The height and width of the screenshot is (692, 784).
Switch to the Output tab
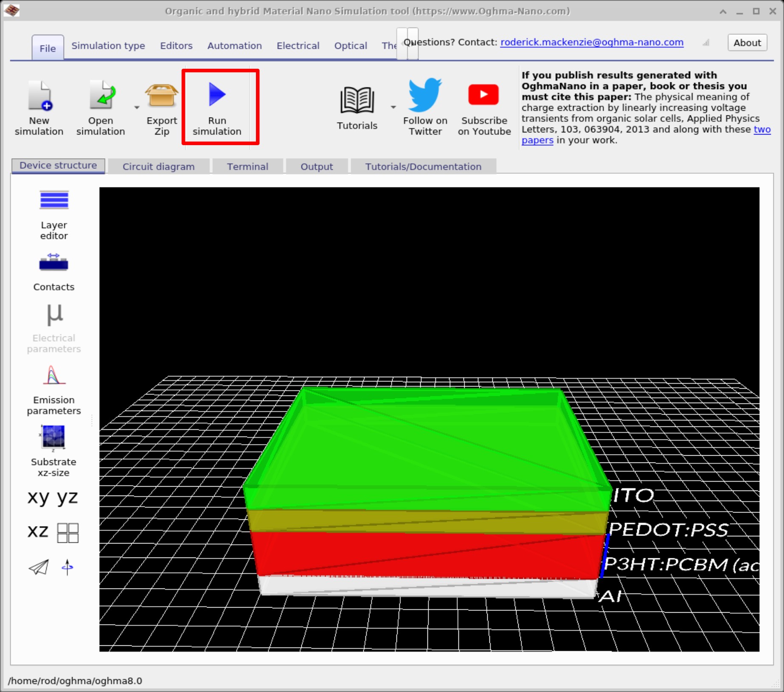316,166
